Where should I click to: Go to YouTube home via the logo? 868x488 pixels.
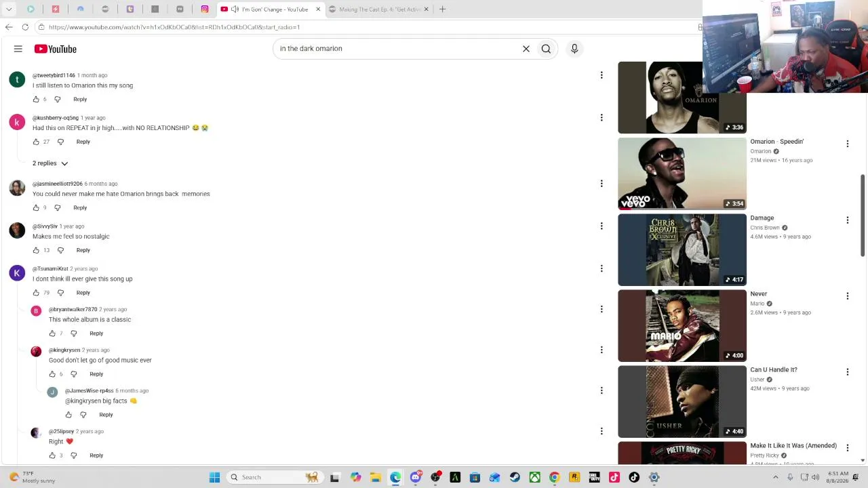[56, 49]
